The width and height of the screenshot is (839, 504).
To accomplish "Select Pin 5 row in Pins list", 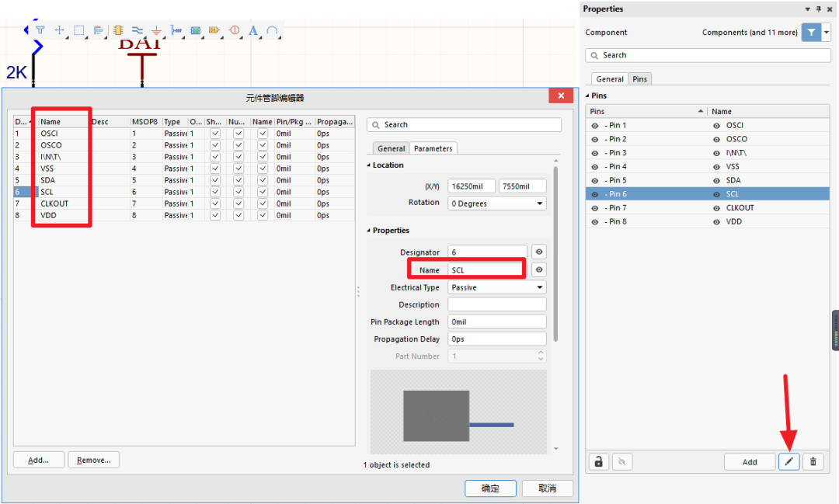I will point(708,180).
